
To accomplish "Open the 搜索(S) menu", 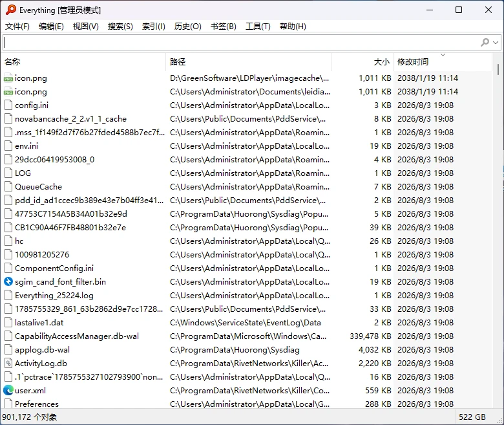I will 120,27.
